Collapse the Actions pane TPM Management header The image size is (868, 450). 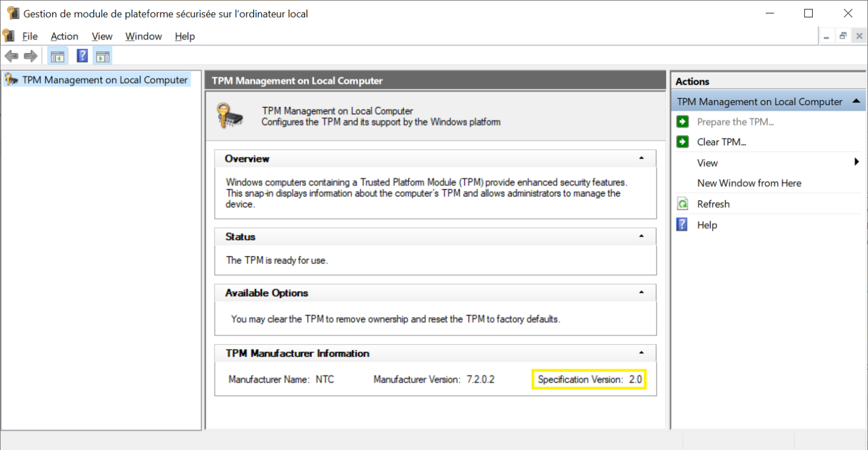856,102
